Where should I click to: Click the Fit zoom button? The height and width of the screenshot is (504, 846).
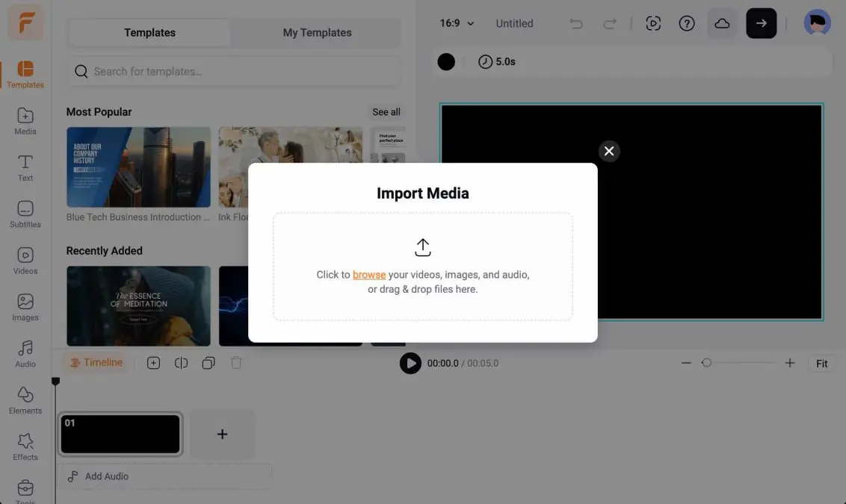(x=821, y=364)
